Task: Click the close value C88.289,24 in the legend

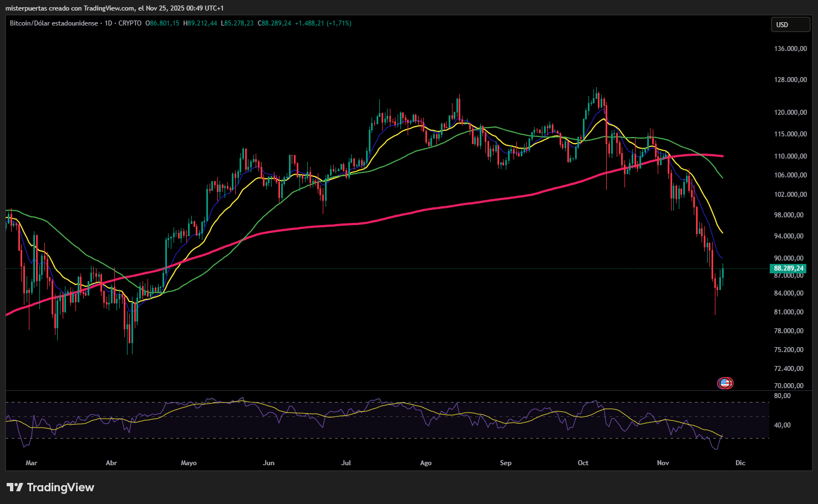Action: [x=275, y=23]
